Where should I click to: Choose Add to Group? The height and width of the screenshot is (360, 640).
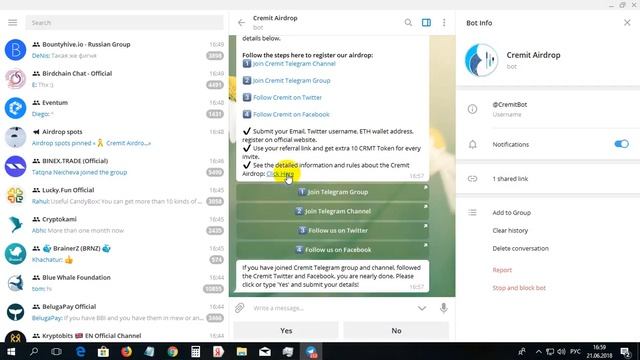[x=511, y=213]
